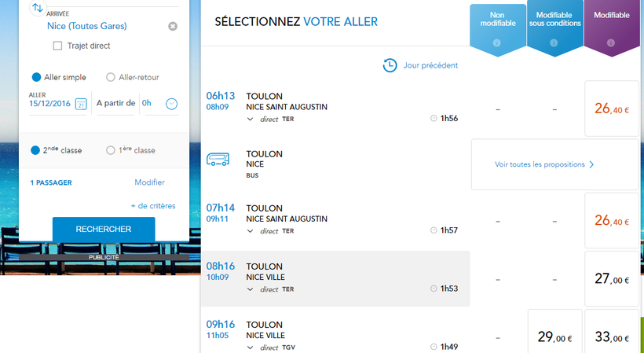The image size is (644, 353).
Task: Click the previous day clock icon
Action: pyautogui.click(x=390, y=65)
